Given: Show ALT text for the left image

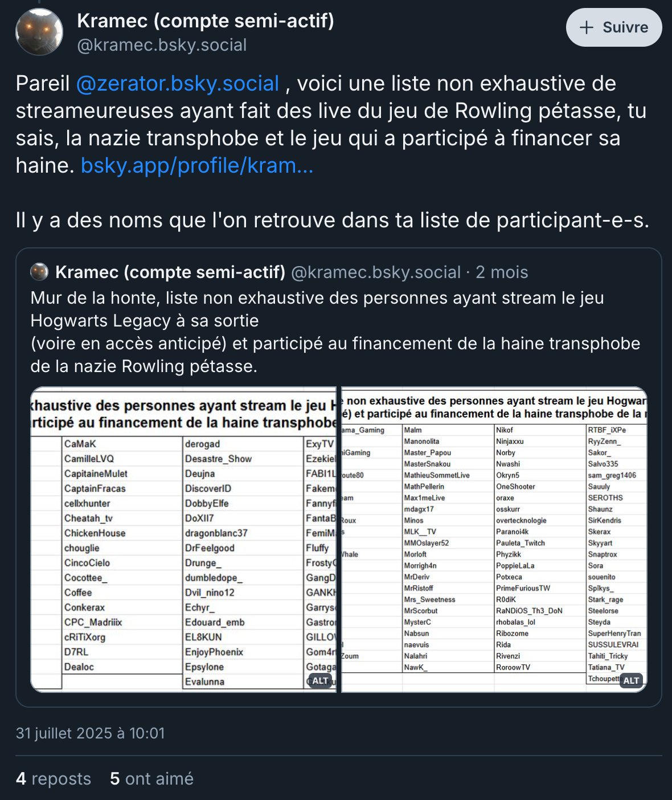Looking at the screenshot, I should [320, 680].
